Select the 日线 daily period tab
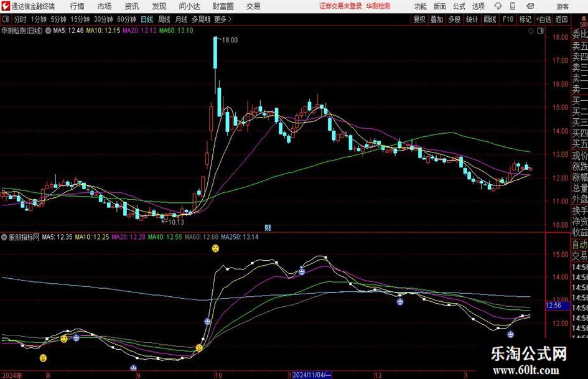Screen dimensions: 588x379 pyautogui.click(x=147, y=19)
